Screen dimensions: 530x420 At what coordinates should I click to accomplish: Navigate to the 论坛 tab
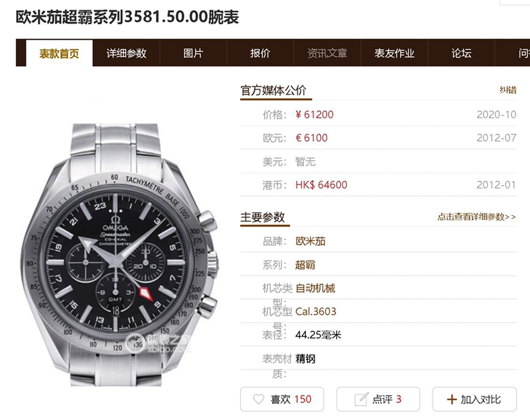[x=462, y=53]
